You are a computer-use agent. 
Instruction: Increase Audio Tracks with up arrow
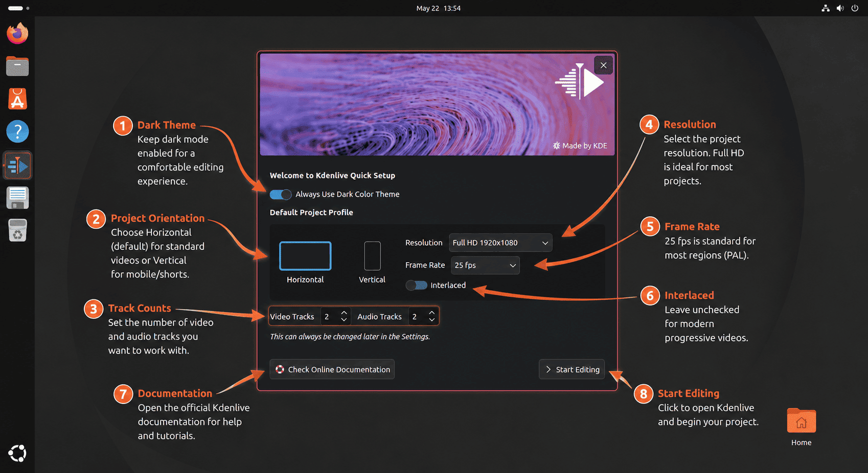click(432, 313)
